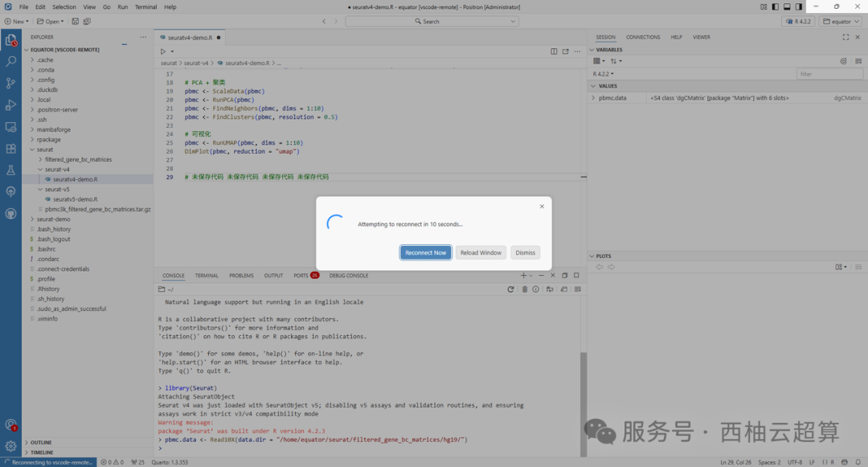Open the Terminal menu

pos(145,6)
